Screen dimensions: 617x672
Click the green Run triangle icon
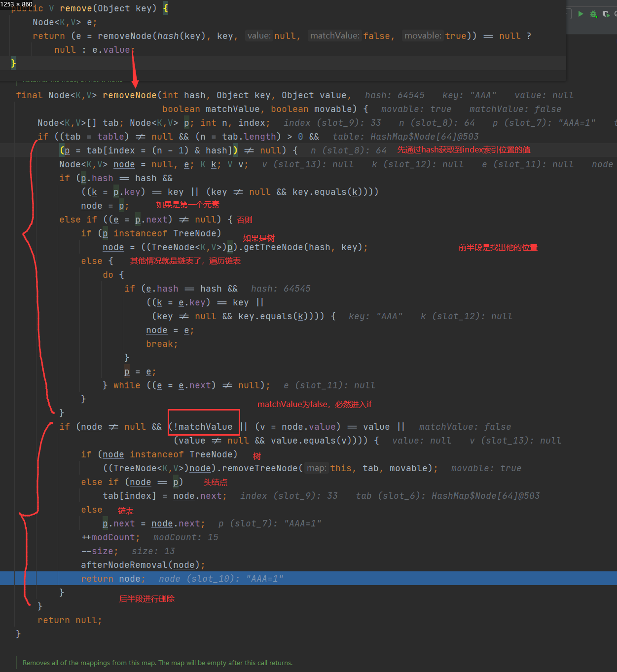point(581,14)
